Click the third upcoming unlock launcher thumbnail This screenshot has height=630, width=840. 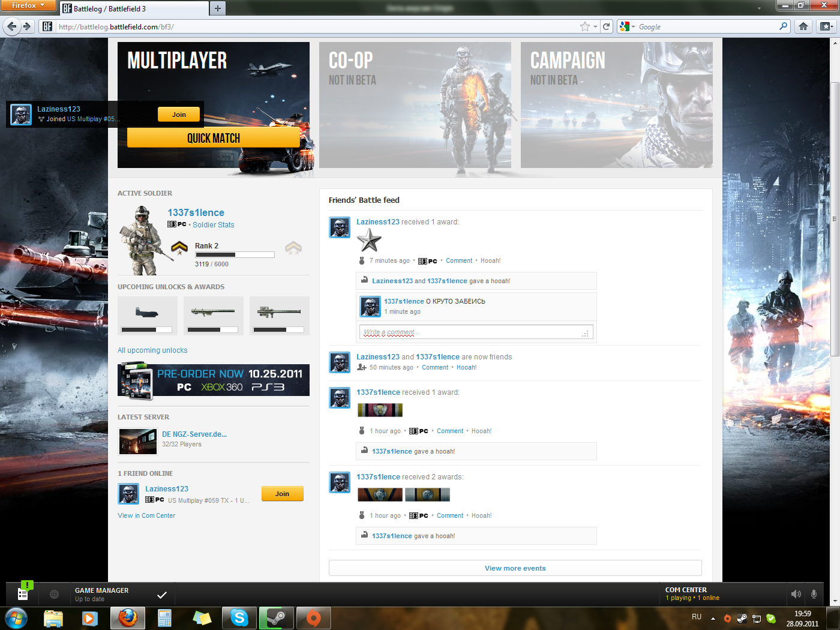pos(280,316)
